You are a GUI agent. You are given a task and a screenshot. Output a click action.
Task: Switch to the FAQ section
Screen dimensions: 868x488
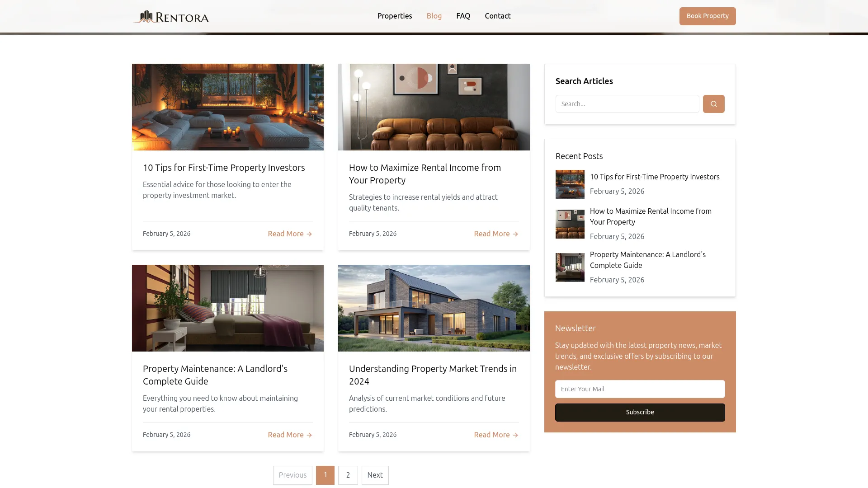(463, 16)
